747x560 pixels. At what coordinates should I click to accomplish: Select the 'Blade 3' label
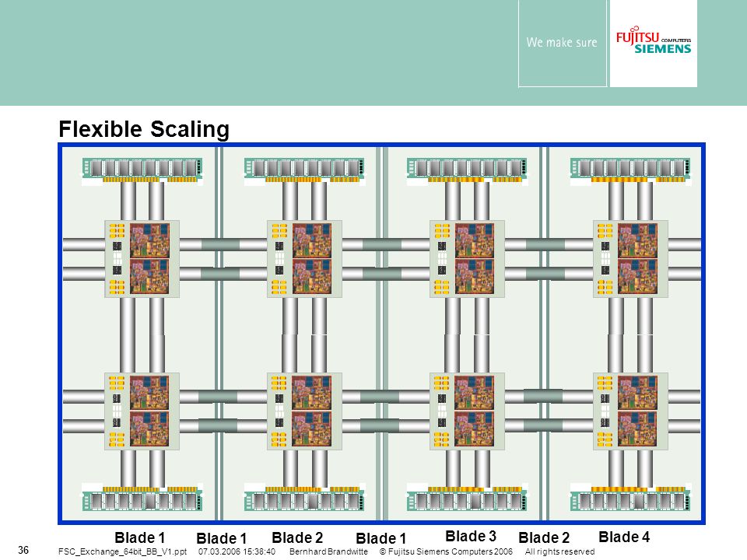[x=471, y=536]
